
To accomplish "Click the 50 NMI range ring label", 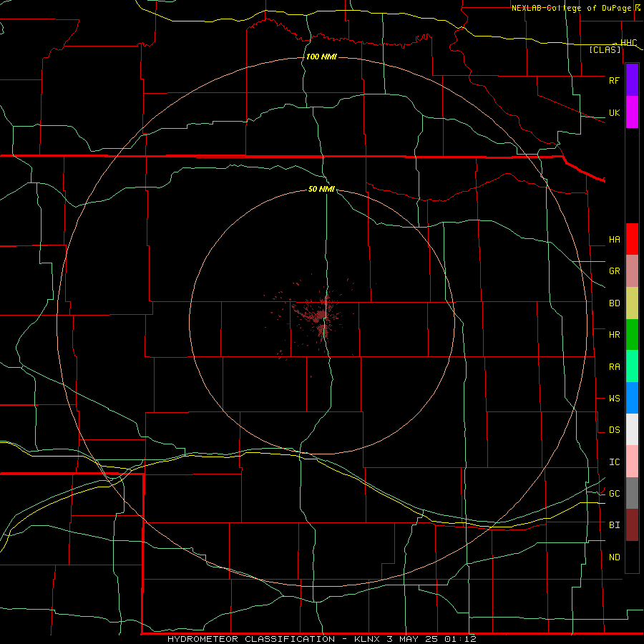I will [x=321, y=189].
